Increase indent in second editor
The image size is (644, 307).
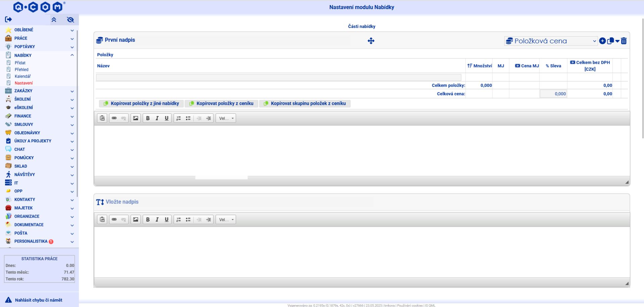coord(209,220)
